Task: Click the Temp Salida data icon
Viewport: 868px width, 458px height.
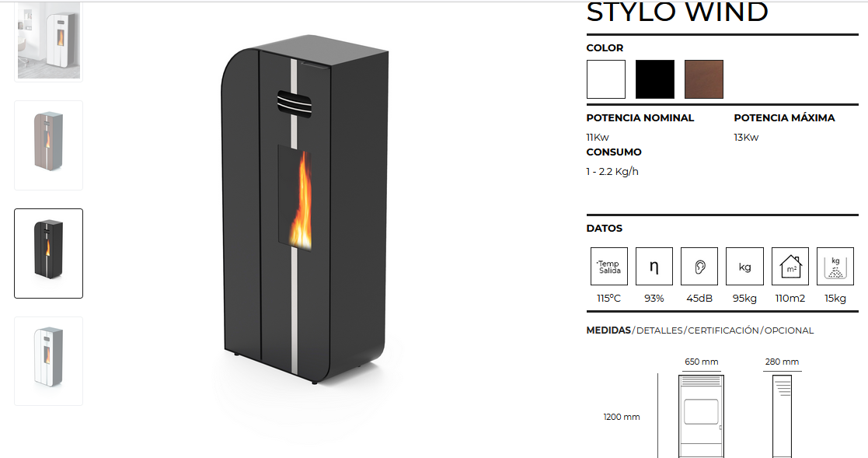Action: pos(609,267)
